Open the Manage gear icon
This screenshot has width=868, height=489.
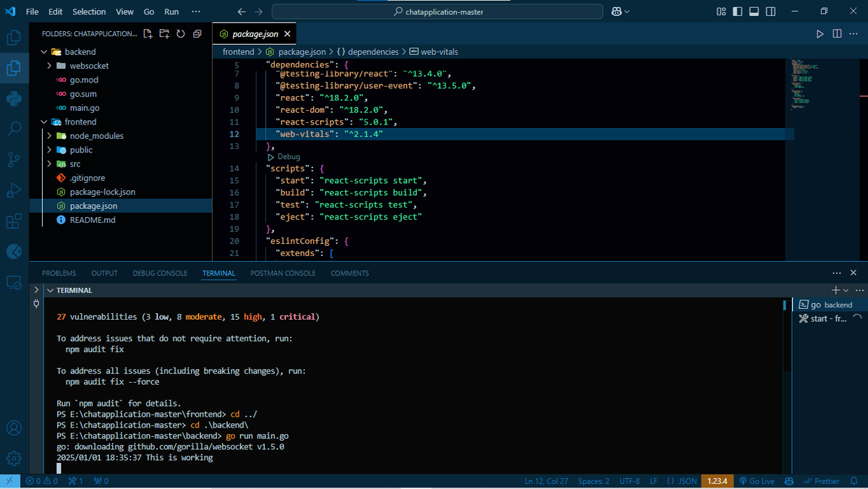click(14, 459)
